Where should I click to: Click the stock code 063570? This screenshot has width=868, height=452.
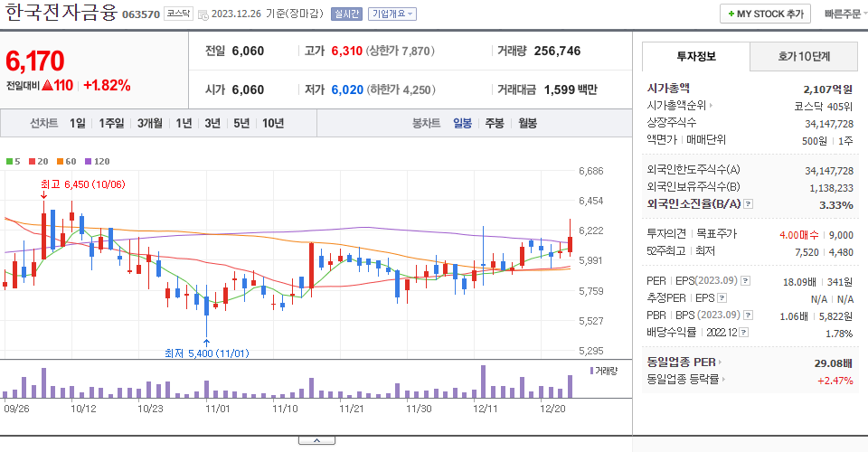(141, 14)
